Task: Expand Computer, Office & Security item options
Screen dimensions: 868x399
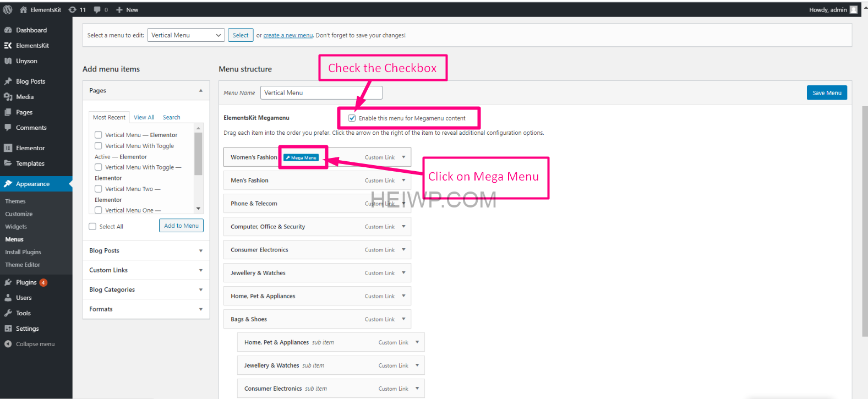Action: [x=403, y=227]
